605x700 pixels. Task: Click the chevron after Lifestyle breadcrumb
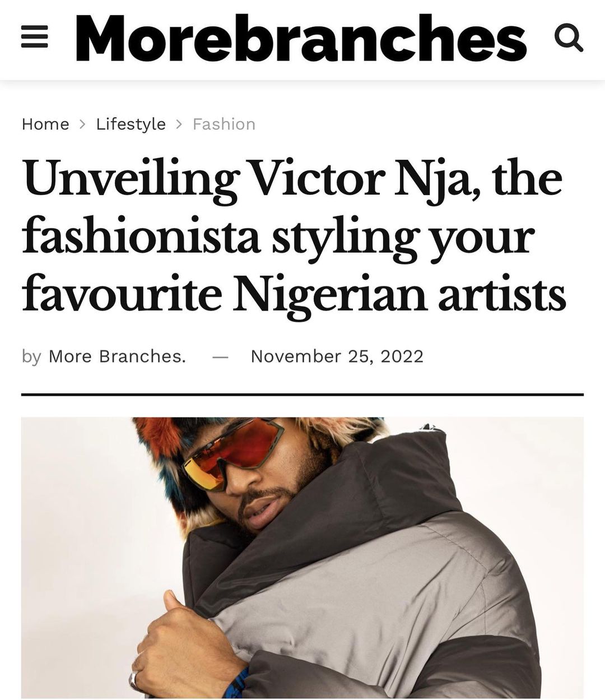[x=179, y=124]
